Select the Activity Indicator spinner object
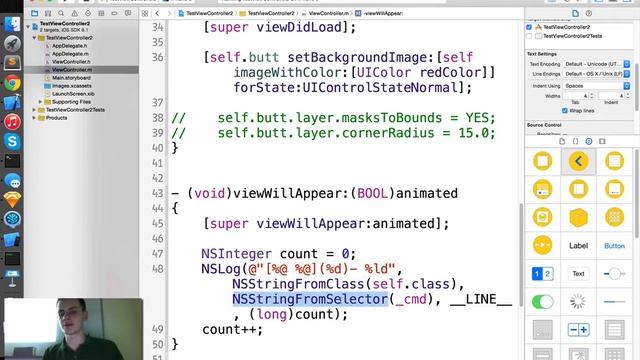This screenshot has width=640, height=360. click(578, 302)
